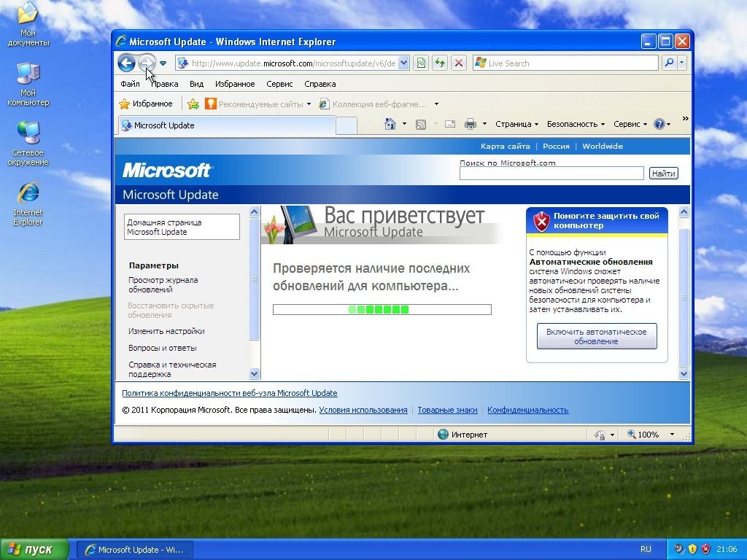
Task: Click the Read Mail icon
Action: (x=449, y=124)
